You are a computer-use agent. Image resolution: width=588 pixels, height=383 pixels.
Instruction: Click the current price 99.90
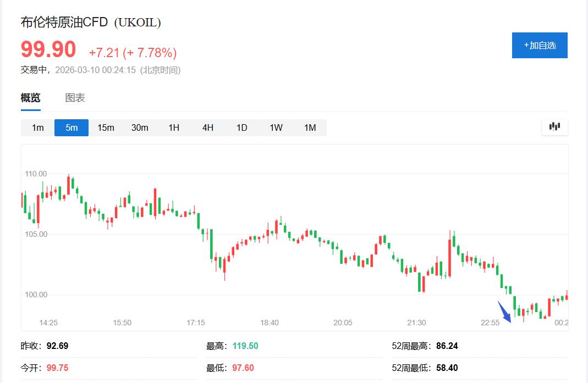point(48,50)
